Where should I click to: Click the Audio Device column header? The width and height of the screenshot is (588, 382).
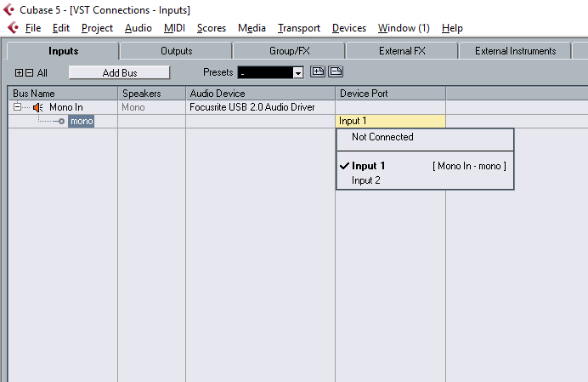click(261, 94)
